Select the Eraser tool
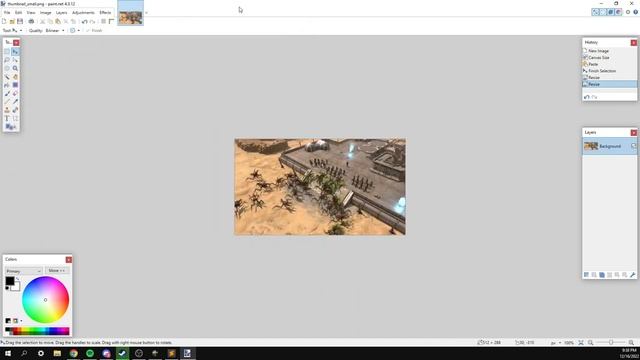 (15, 93)
